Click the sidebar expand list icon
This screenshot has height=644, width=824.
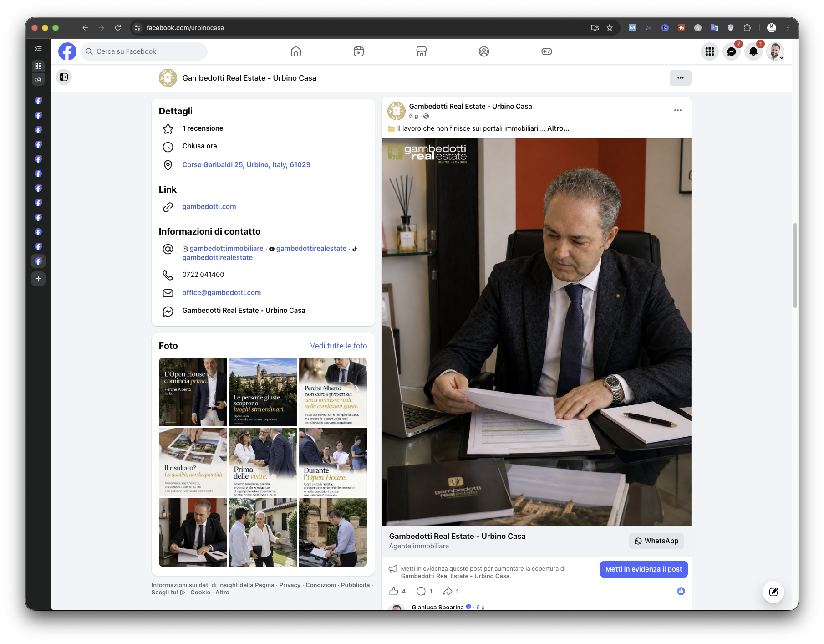coord(38,49)
